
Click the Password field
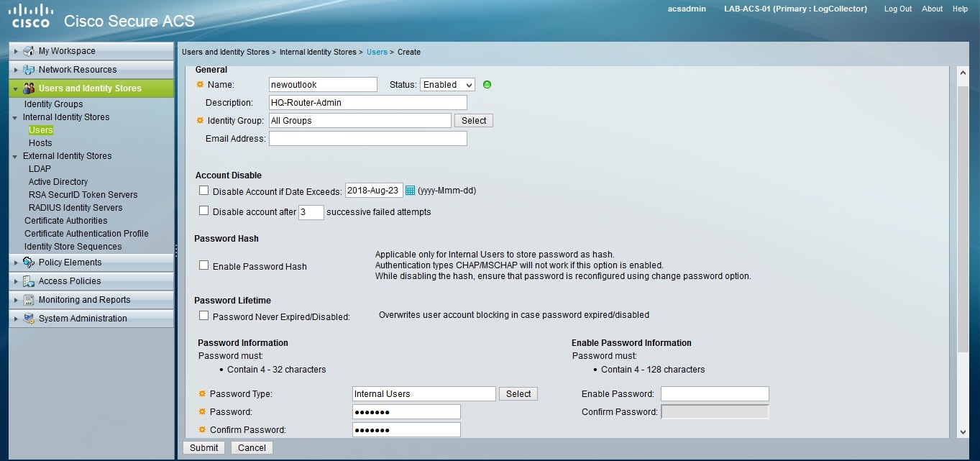click(406, 412)
